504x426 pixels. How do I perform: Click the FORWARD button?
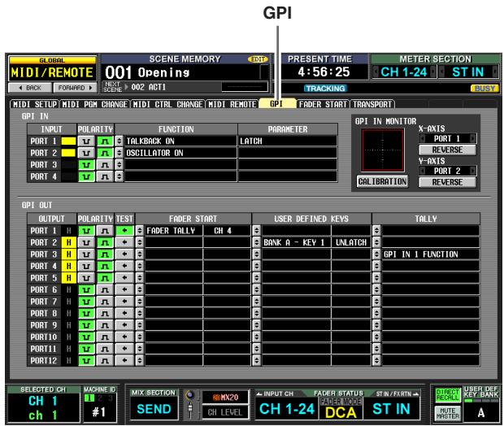[76, 88]
